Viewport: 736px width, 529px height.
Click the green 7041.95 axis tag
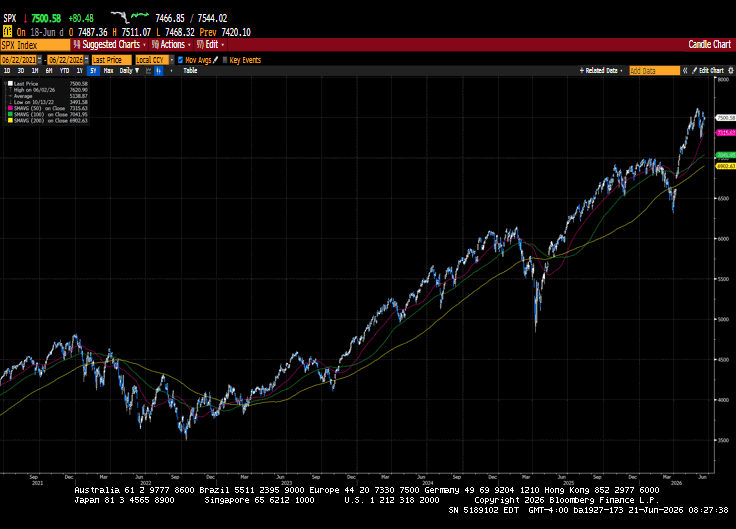(726, 155)
